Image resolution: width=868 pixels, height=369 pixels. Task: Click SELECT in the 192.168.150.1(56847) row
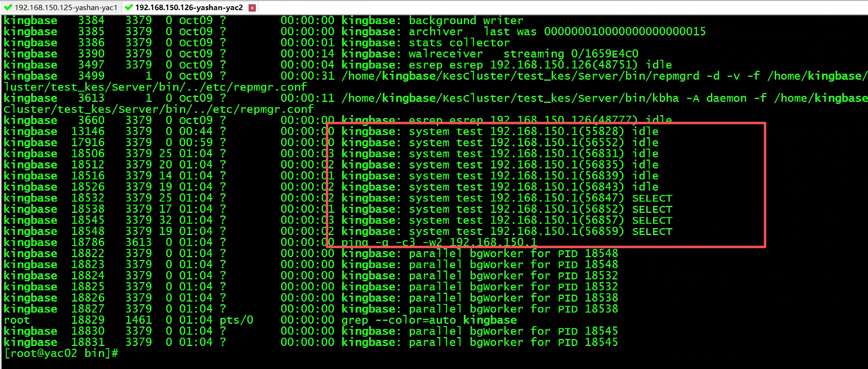coord(652,198)
